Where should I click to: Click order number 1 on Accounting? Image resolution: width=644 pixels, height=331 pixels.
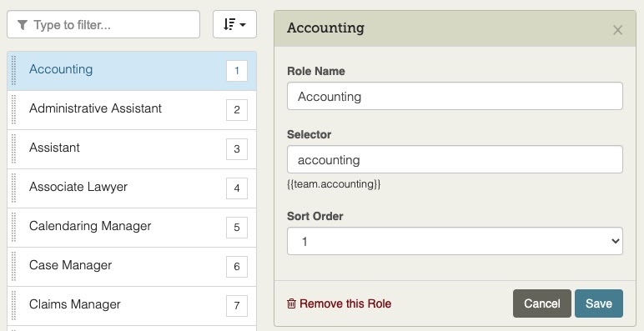click(x=237, y=71)
